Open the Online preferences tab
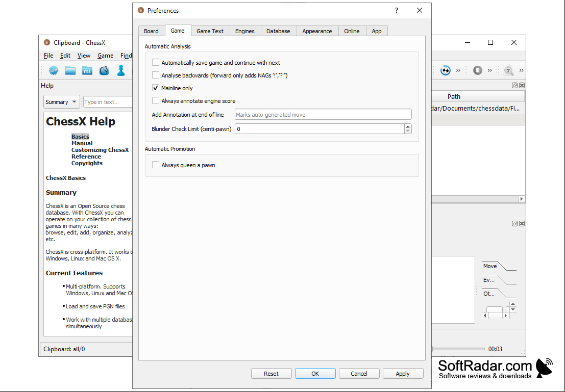565x392 pixels. [x=352, y=31]
